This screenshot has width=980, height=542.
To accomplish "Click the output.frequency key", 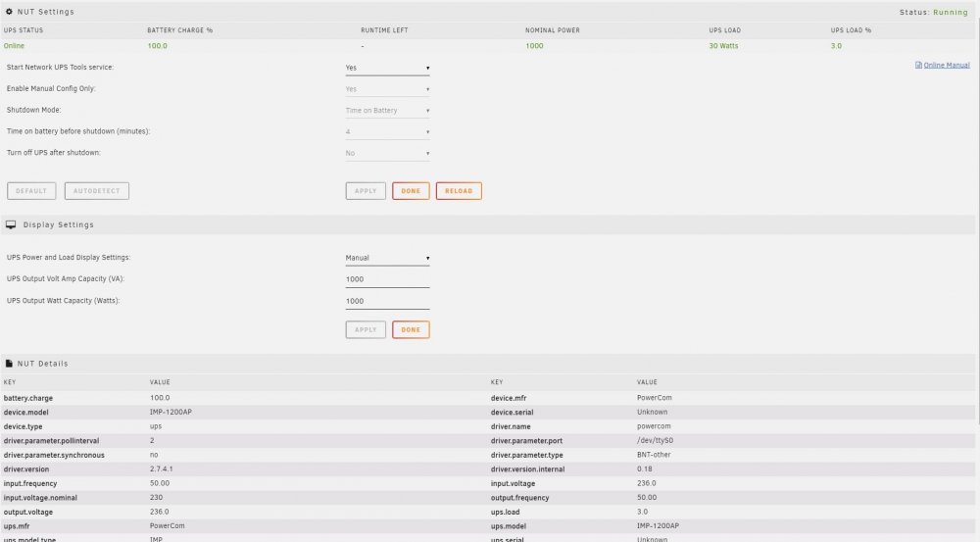I will tap(520, 498).
